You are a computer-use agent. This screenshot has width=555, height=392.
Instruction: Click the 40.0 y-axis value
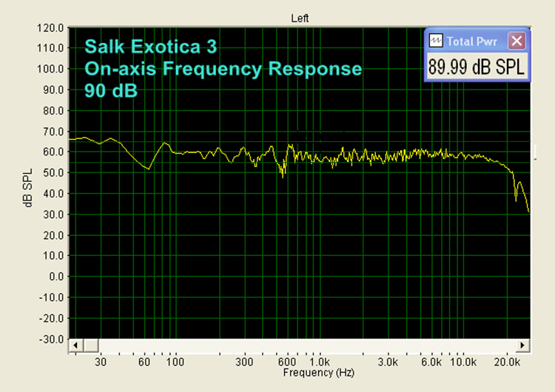coord(53,194)
